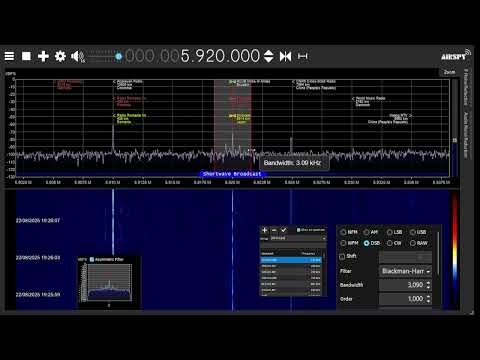
Task: Select the USB demodulation mode
Action: tap(418, 232)
